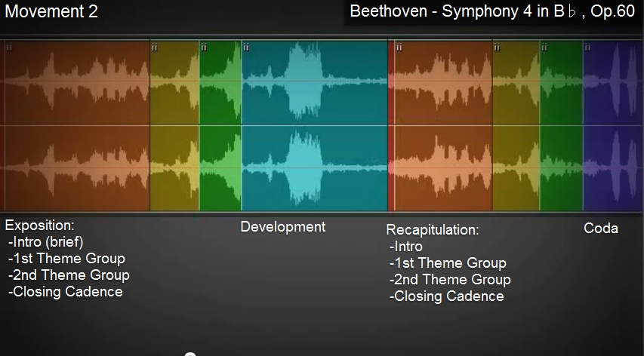644x356 pixels.
Task: Click the marker icon on the orange Recapitulation region
Action: pos(399,48)
